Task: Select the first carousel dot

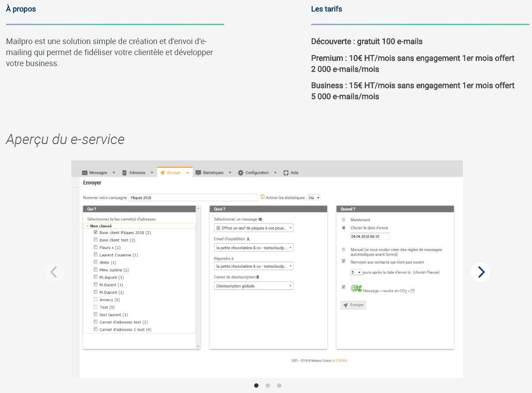Action: [x=256, y=386]
